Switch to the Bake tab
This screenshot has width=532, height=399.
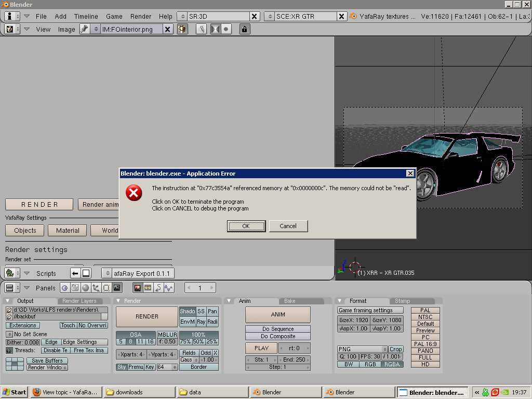tap(290, 301)
